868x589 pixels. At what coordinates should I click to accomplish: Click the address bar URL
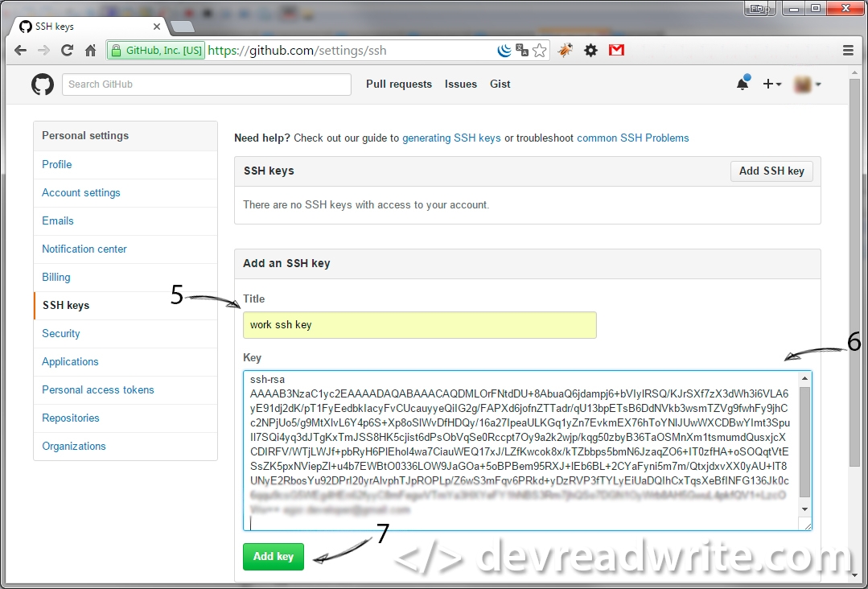point(298,51)
